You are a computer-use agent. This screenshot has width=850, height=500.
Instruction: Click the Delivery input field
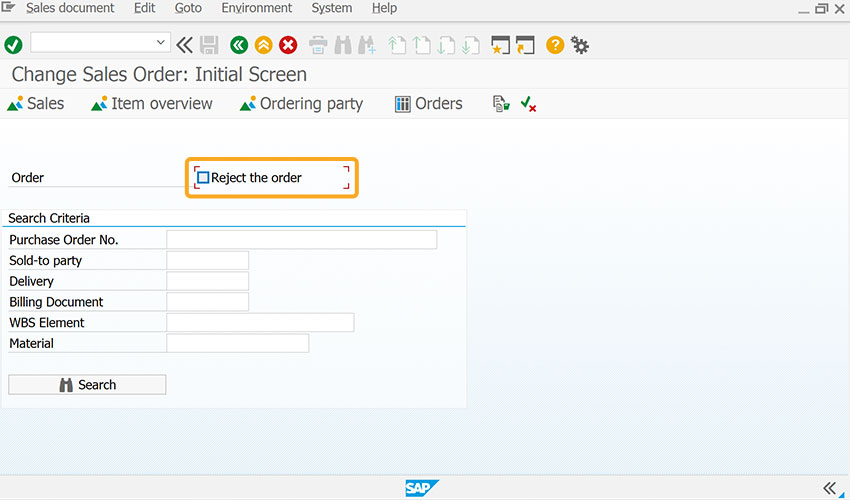[208, 281]
